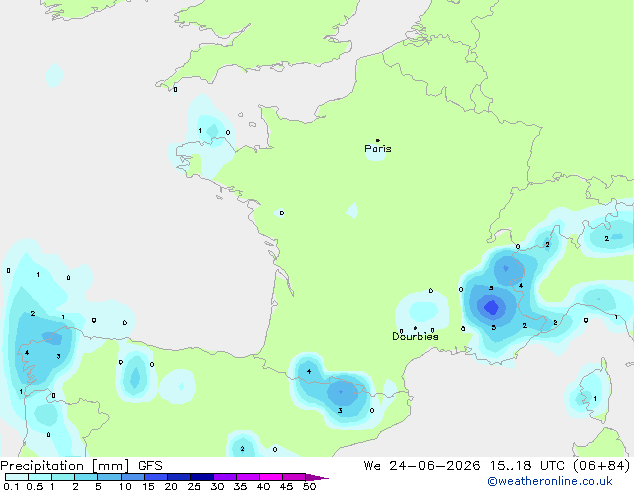Click the 50 legend scale value
The width and height of the screenshot is (634, 490).
[309, 486]
